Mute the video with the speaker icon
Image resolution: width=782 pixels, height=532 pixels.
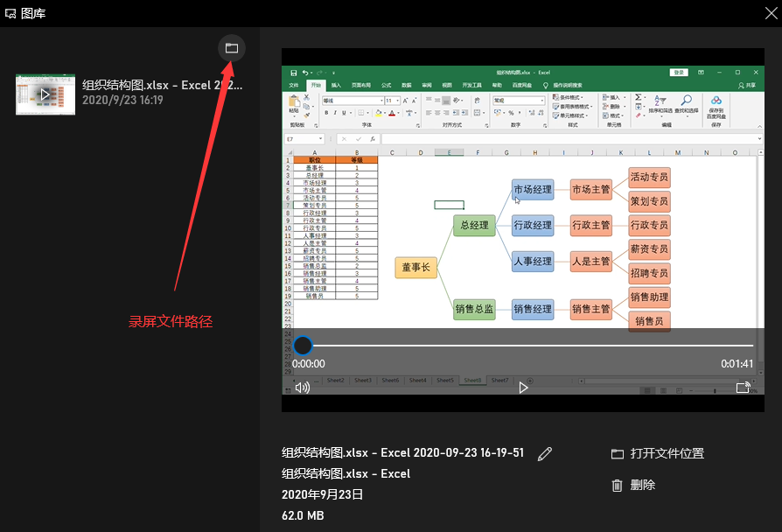[x=303, y=388]
